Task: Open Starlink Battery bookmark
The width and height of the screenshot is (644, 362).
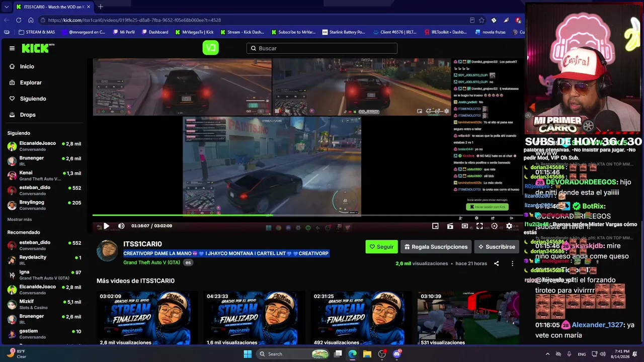Action: (344, 32)
